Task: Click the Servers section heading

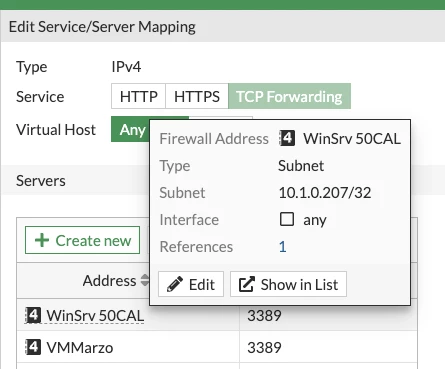Action: click(x=41, y=181)
